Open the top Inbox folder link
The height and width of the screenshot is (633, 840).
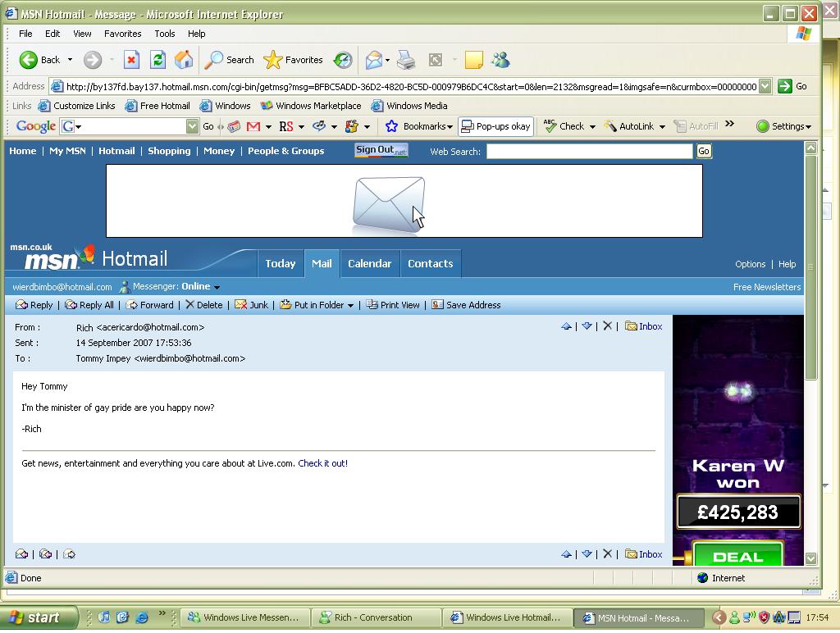pyautogui.click(x=644, y=326)
